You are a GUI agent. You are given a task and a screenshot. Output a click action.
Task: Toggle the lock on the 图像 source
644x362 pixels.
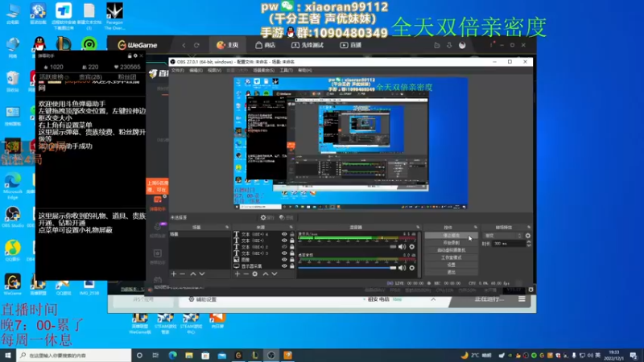click(x=292, y=259)
